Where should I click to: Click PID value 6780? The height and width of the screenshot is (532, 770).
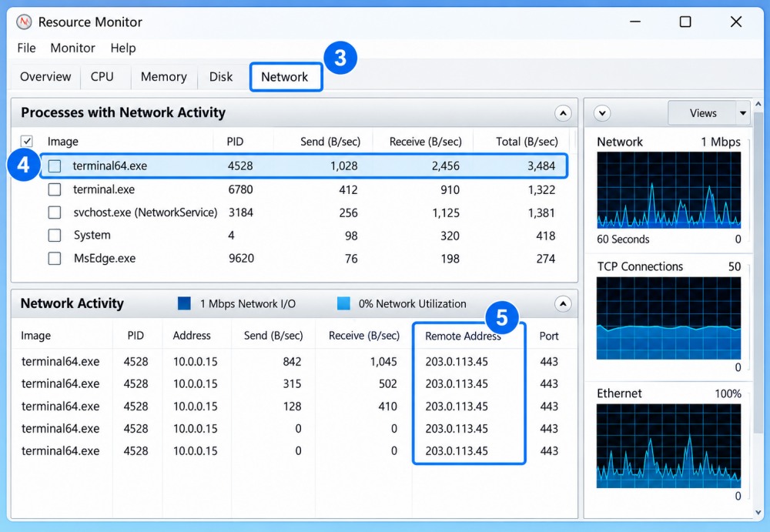pyautogui.click(x=240, y=189)
